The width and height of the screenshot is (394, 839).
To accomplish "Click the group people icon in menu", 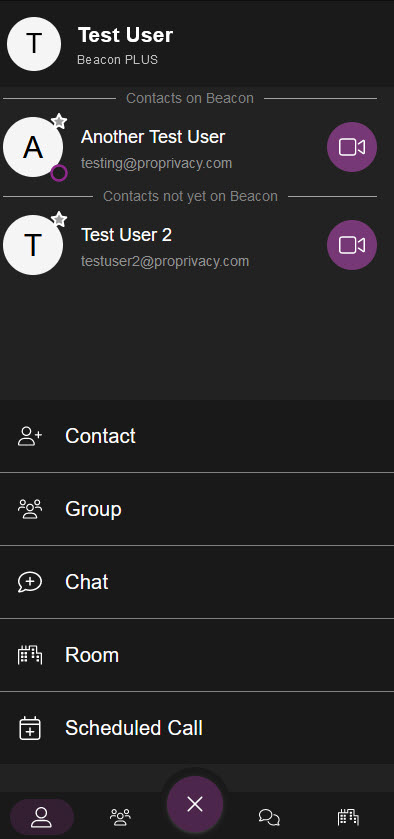I will 30,509.
